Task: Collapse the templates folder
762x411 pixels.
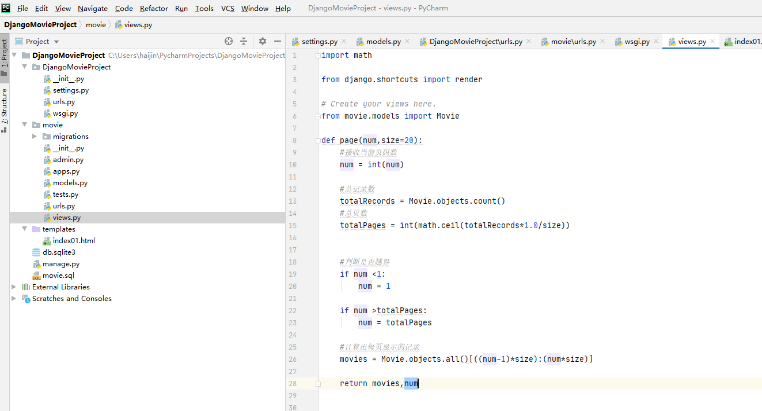Action: (24, 229)
